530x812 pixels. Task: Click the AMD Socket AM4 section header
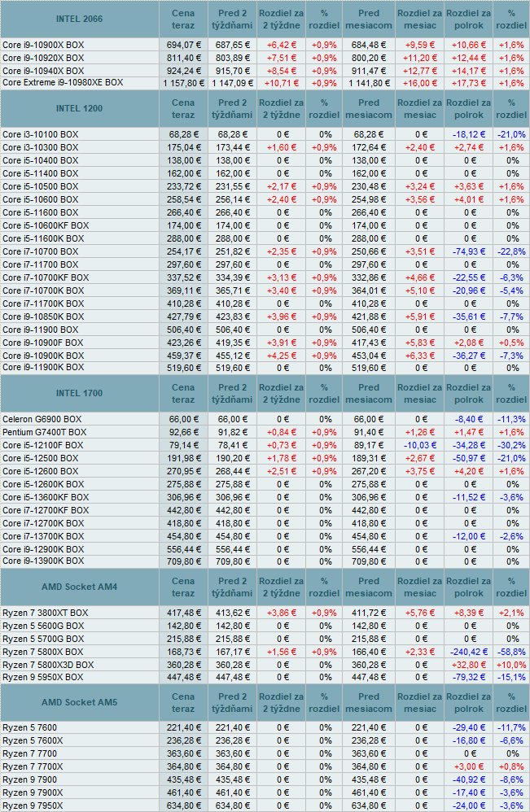point(79,587)
